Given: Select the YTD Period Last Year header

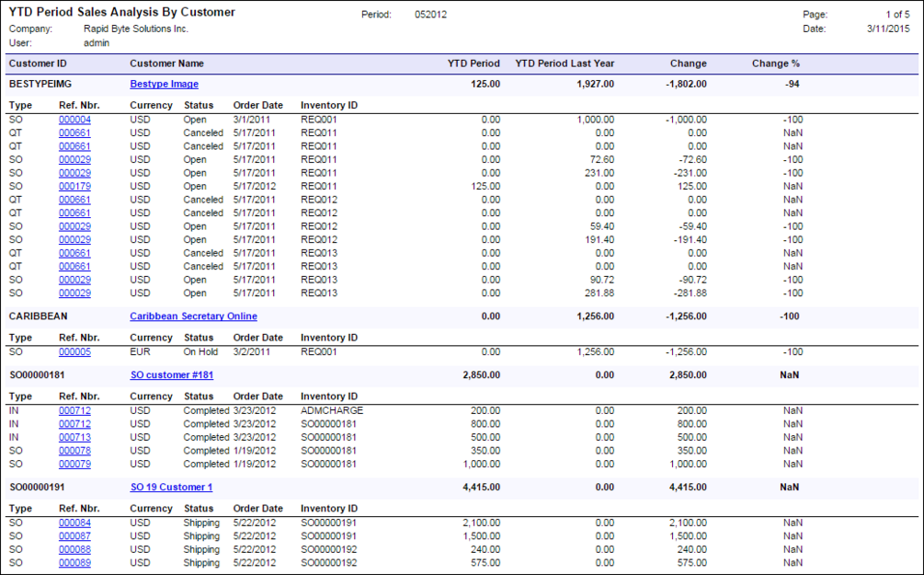Looking at the screenshot, I should point(565,63).
